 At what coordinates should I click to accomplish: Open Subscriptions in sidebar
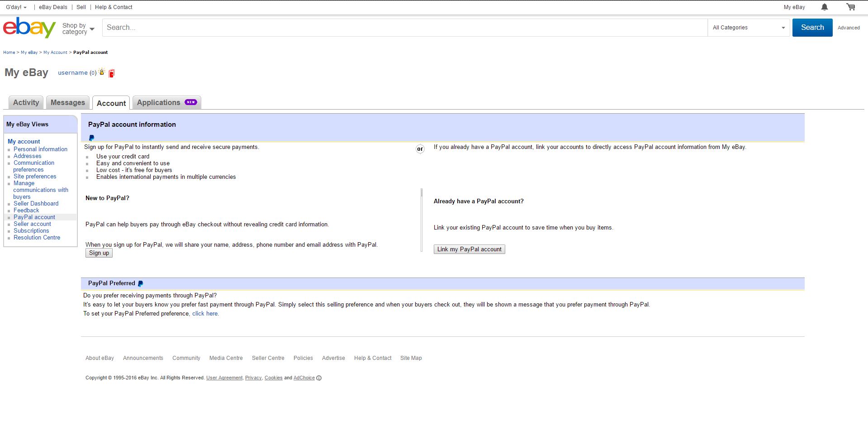tap(31, 231)
